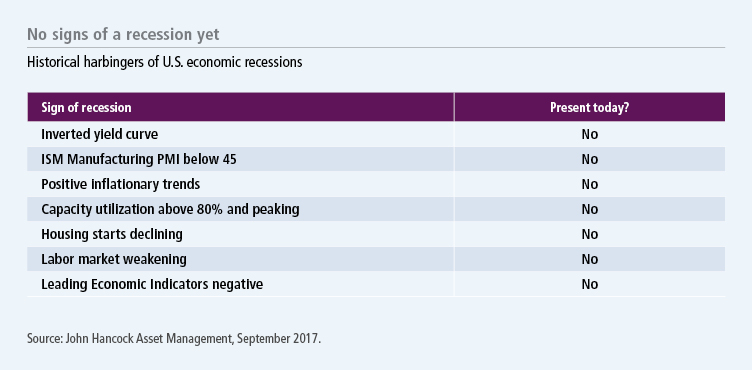Select 'No' beside Positive inflationary trends
Viewport: 752px width, 370px height.
pyautogui.click(x=589, y=184)
